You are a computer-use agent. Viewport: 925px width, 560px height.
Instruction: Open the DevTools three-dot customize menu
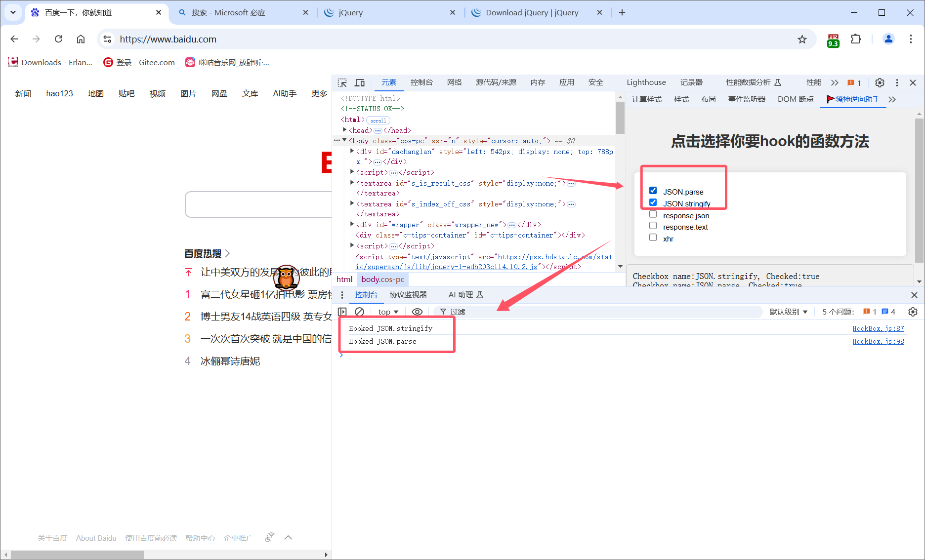coord(897,82)
